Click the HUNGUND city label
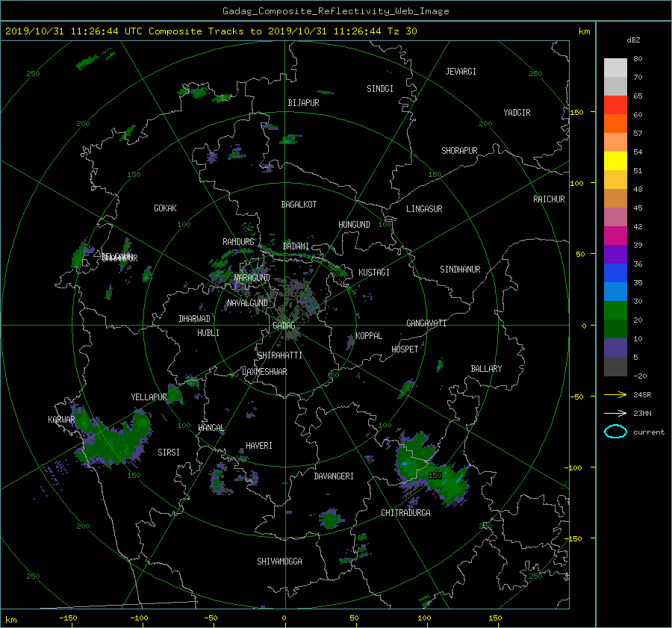This screenshot has width=672, height=628. (354, 225)
